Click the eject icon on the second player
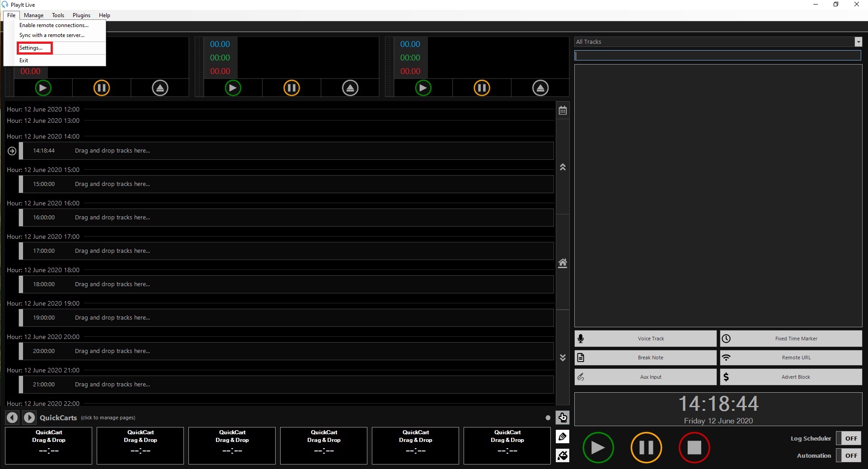This screenshot has height=469, width=868. (350, 88)
